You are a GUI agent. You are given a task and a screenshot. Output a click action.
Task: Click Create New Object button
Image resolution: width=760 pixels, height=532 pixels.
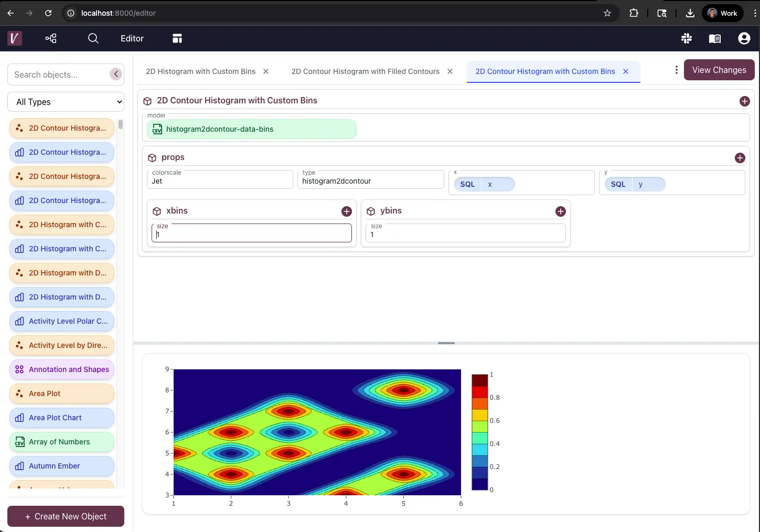66,516
